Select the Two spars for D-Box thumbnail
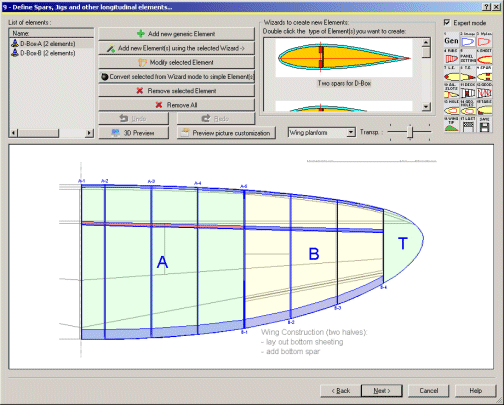 [x=344, y=63]
